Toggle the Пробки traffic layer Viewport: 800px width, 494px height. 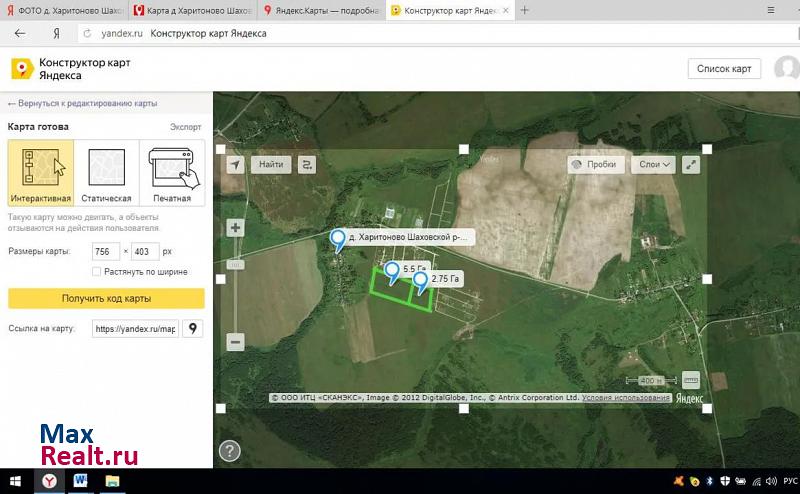pos(596,164)
